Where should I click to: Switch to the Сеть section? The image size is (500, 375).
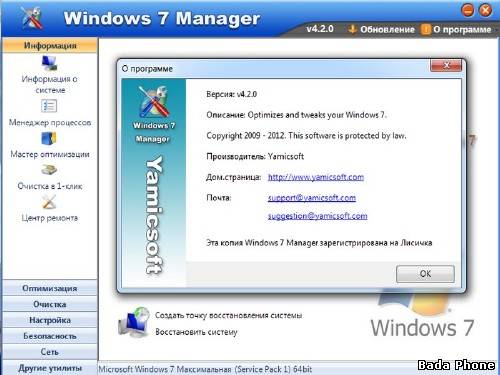click(50, 352)
